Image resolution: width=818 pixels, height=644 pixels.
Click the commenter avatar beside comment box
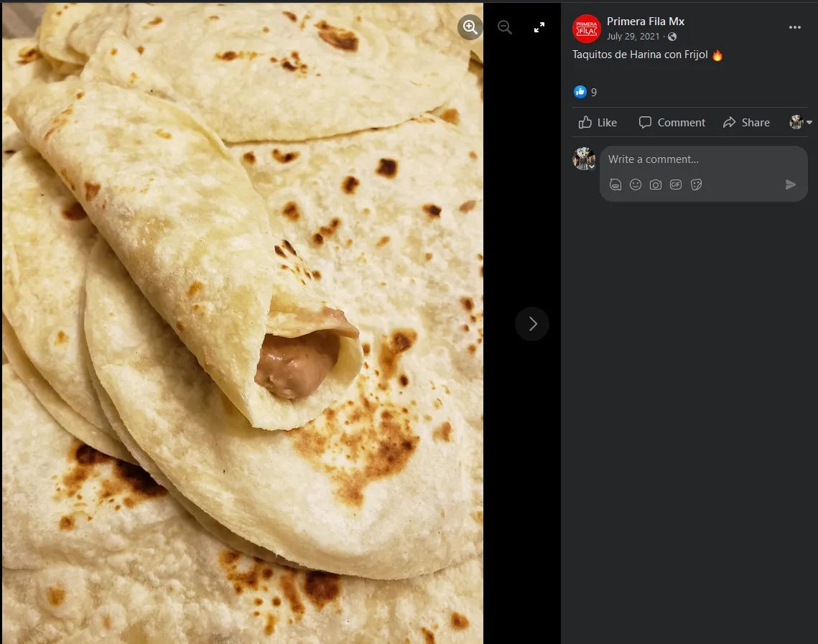tap(584, 159)
